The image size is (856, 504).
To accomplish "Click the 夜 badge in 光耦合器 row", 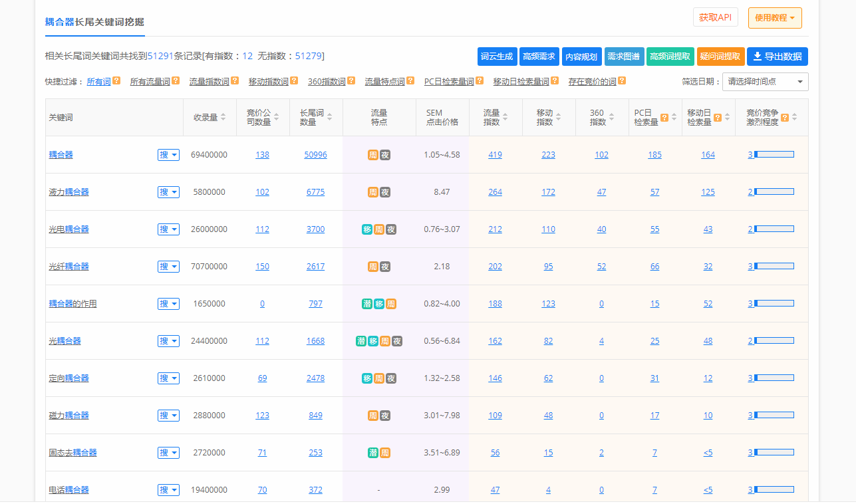I will (x=397, y=341).
